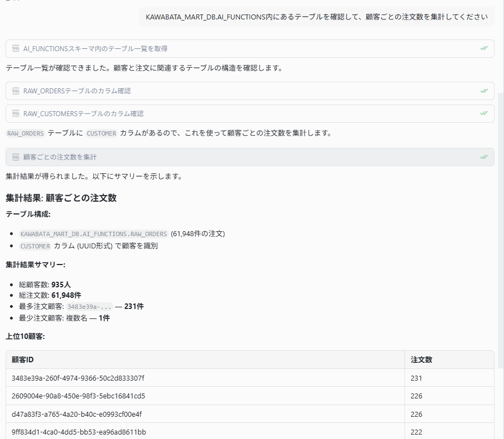
Task: Click 総顧客数: 935人 bullet
Action: pos(44,285)
